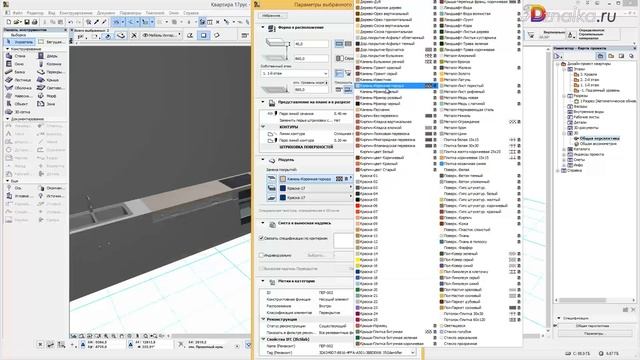Viewport: 640px width, 360px height.
Task: Collapse the 'Реконструкция' group
Action: click(x=263, y=319)
